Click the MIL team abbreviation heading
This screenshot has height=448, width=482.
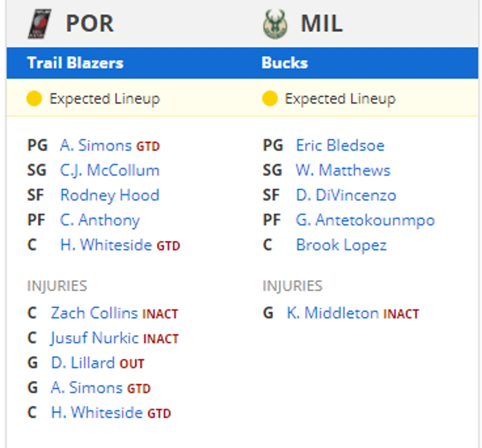click(x=322, y=24)
